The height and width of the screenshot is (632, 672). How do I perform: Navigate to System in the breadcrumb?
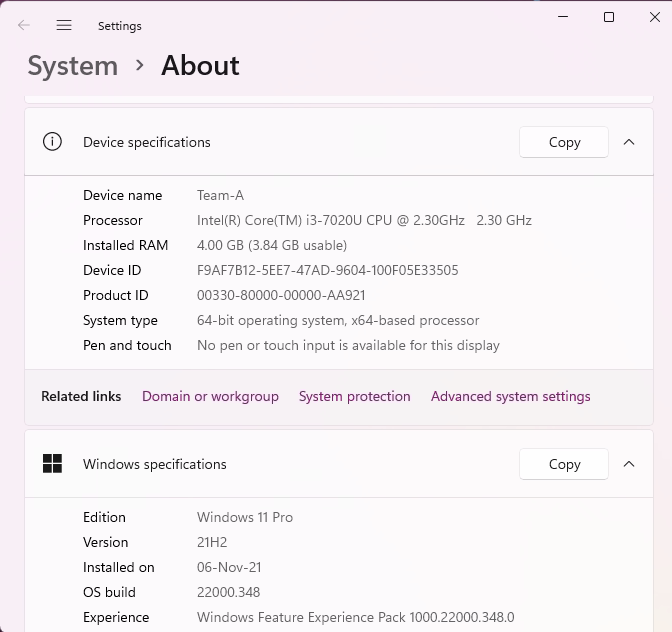coord(73,66)
